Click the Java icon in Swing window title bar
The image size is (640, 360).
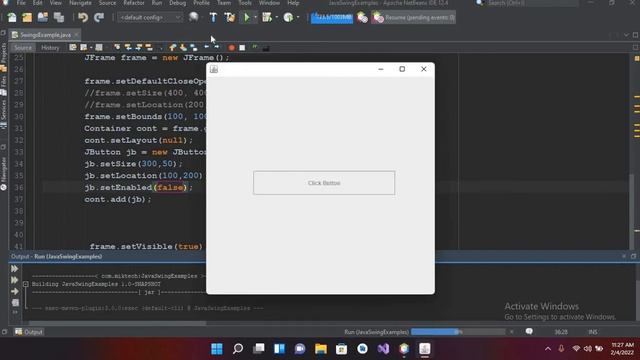[x=214, y=69]
